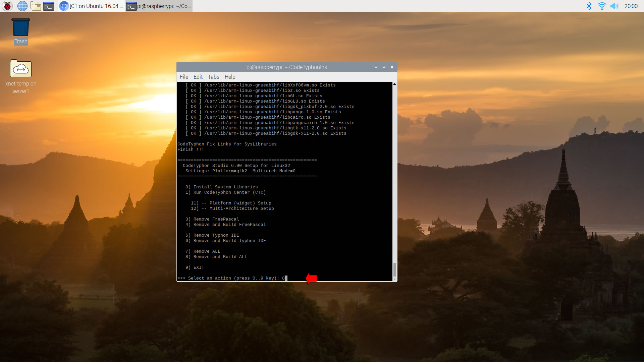Viewport: 644px width, 362px height.
Task: Click '9) EXIT' line
Action: click(195, 267)
